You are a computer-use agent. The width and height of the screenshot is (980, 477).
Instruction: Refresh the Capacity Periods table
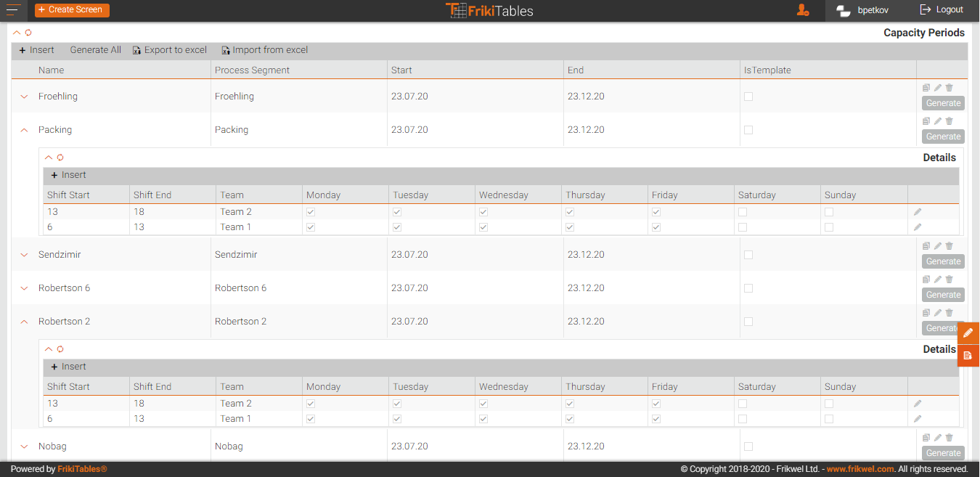28,33
